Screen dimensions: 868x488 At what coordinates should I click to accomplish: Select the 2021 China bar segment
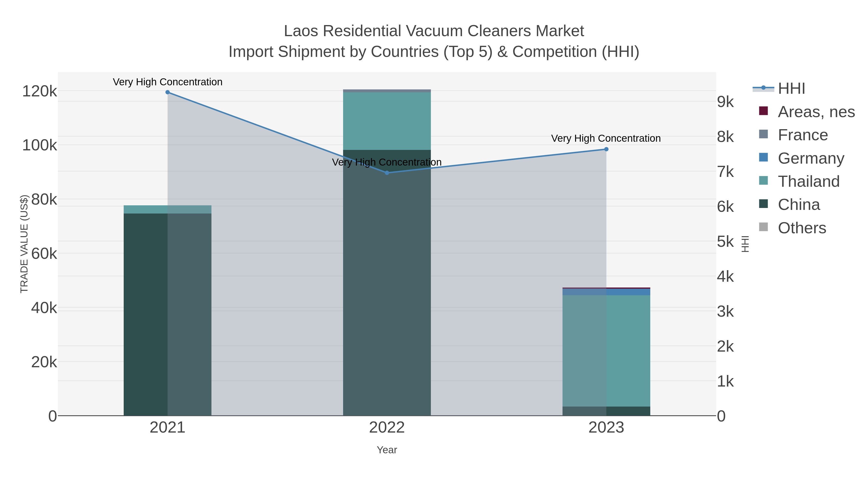click(168, 314)
